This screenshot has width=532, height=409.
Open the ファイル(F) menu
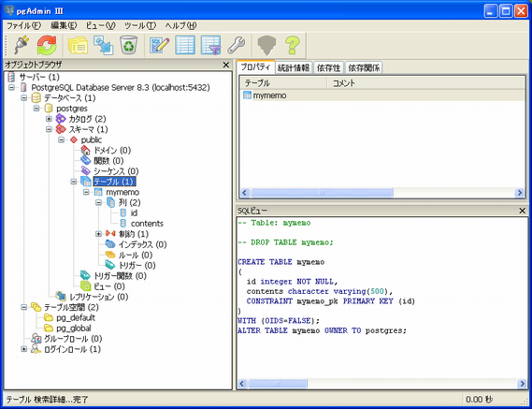(23, 25)
